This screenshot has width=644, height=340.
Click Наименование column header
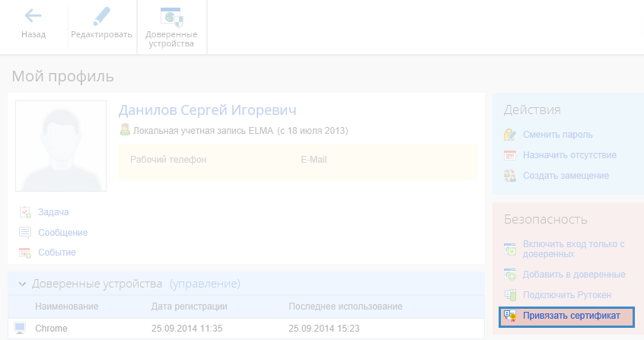click(66, 307)
